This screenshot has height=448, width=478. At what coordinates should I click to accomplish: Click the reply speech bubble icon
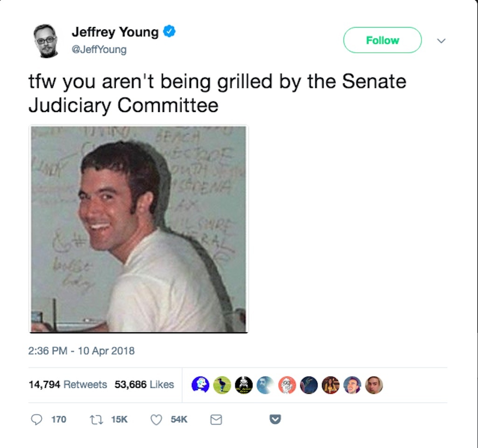point(36,420)
